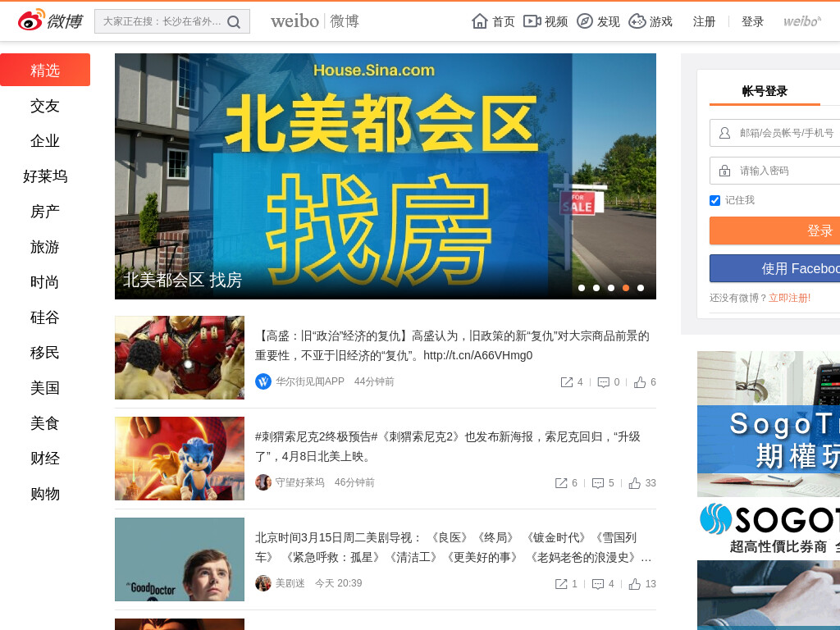
Task: Select the 硅谷 category
Action: 45,317
